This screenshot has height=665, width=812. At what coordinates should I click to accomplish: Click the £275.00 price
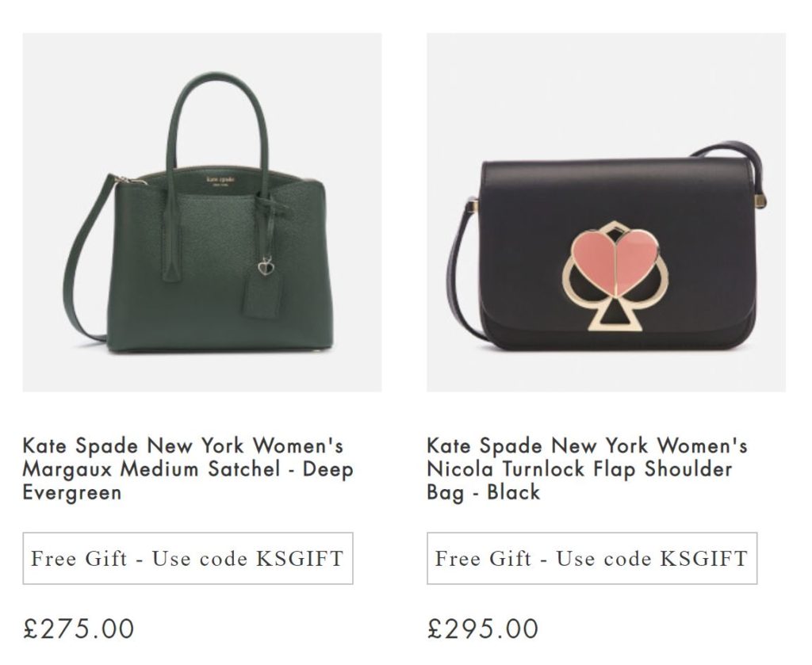[x=79, y=629]
